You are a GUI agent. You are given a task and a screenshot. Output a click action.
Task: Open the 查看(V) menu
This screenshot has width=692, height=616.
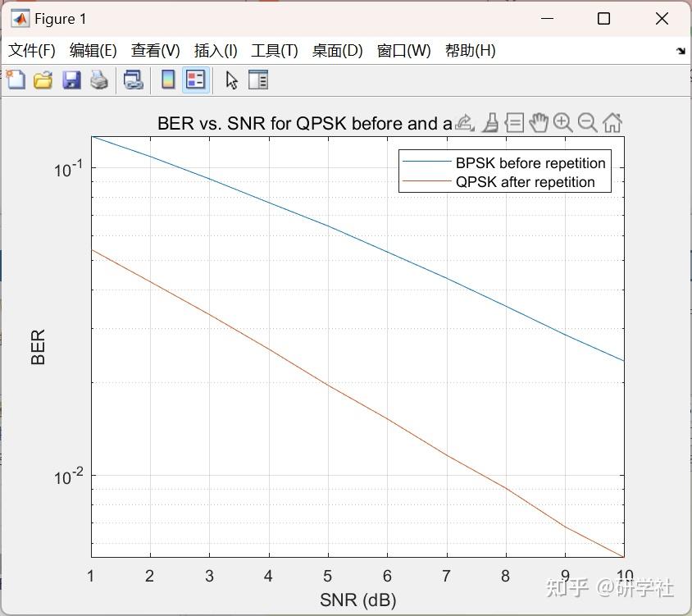[x=155, y=50]
